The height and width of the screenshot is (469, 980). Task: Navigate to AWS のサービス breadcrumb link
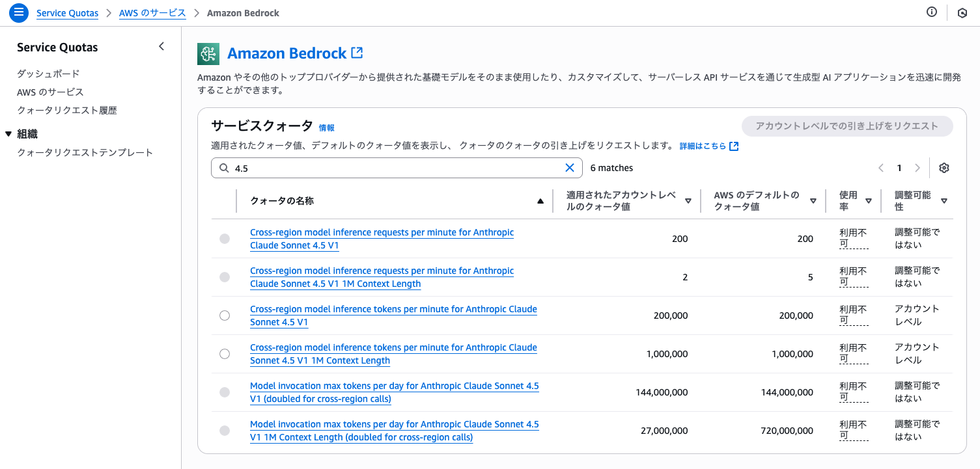click(152, 12)
